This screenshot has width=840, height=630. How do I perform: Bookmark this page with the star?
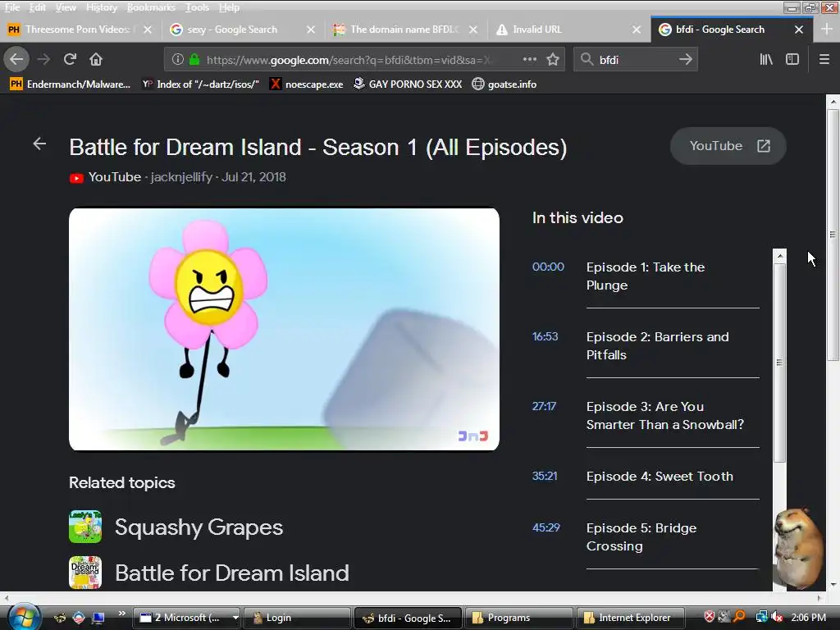(553, 59)
